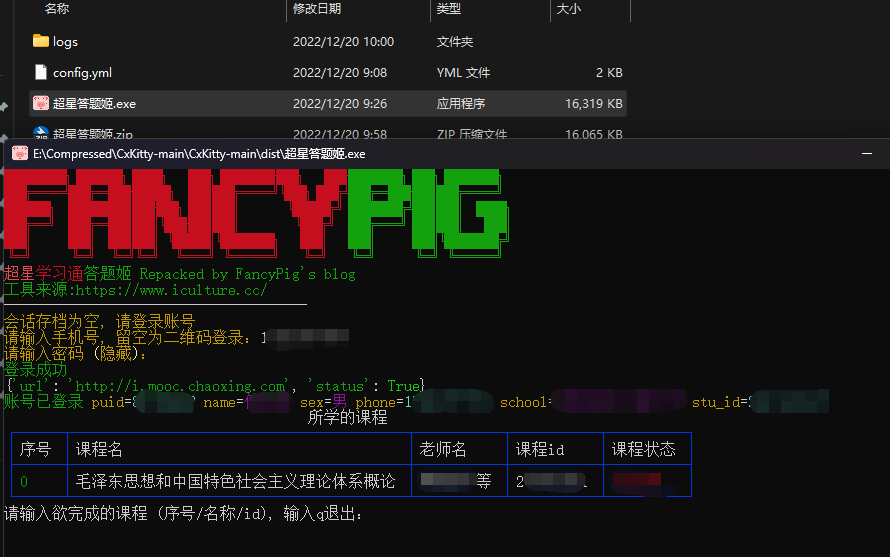Image resolution: width=890 pixels, height=557 pixels.
Task: Click the console title path text
Action: point(199,154)
